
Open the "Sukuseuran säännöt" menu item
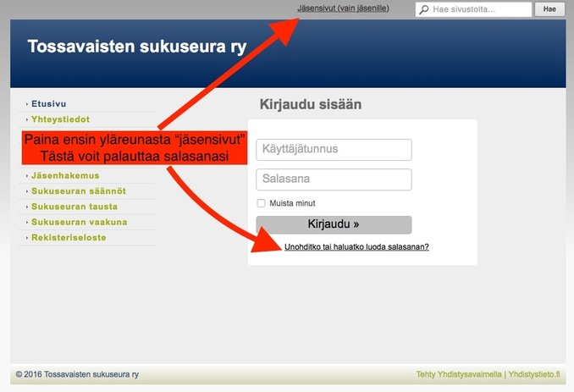click(x=79, y=191)
